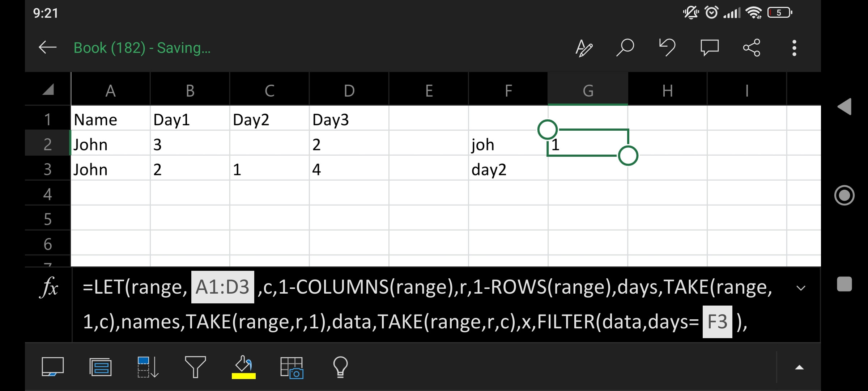868x391 pixels.
Task: Undo the last action
Action: click(x=667, y=47)
